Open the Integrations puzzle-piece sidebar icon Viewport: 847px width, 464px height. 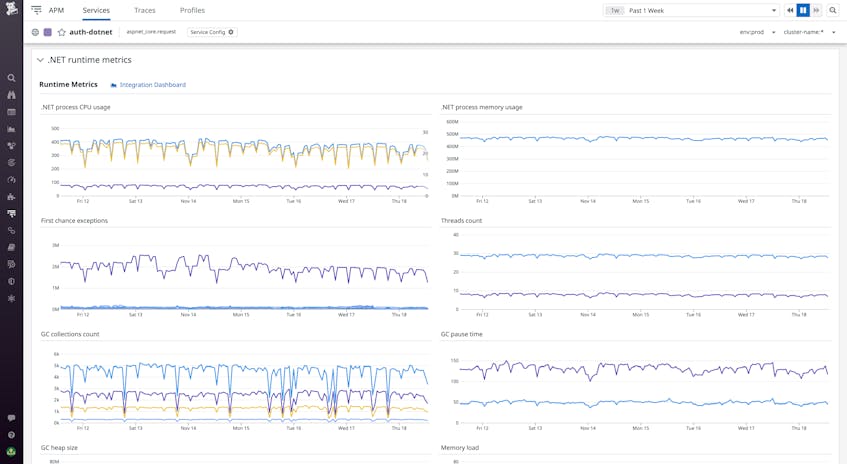pos(11,197)
